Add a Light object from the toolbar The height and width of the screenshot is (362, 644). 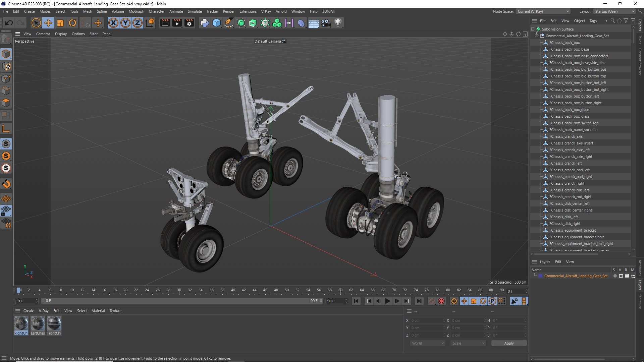tap(338, 23)
